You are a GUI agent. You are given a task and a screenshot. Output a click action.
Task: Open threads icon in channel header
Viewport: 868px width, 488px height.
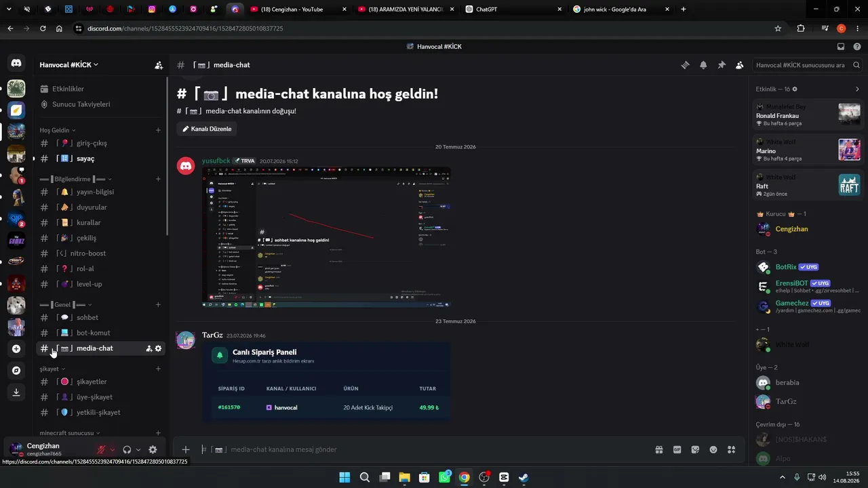coord(686,65)
